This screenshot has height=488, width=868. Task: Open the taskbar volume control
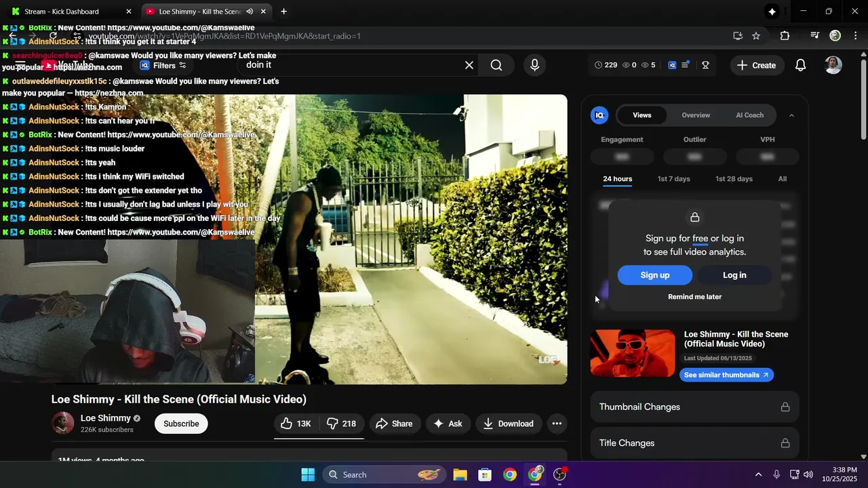[x=808, y=474]
